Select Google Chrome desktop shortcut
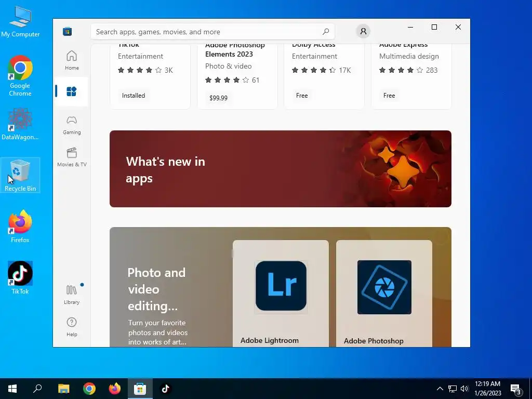Image resolution: width=532 pixels, height=399 pixels. point(20,75)
